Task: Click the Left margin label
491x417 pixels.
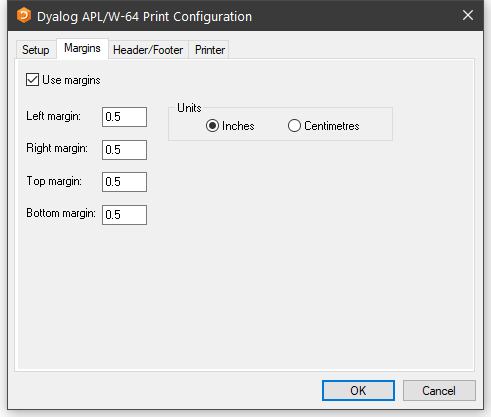Action: 53,116
